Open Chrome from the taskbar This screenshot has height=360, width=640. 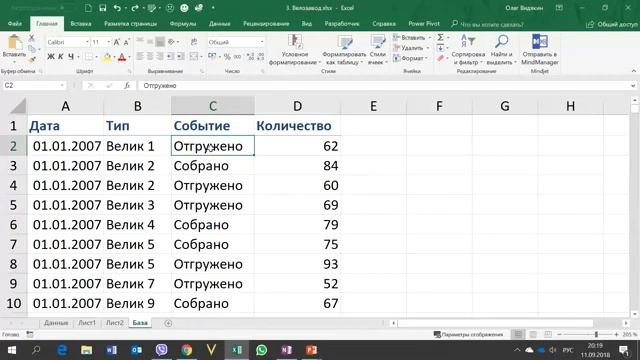pyautogui.click(x=187, y=350)
